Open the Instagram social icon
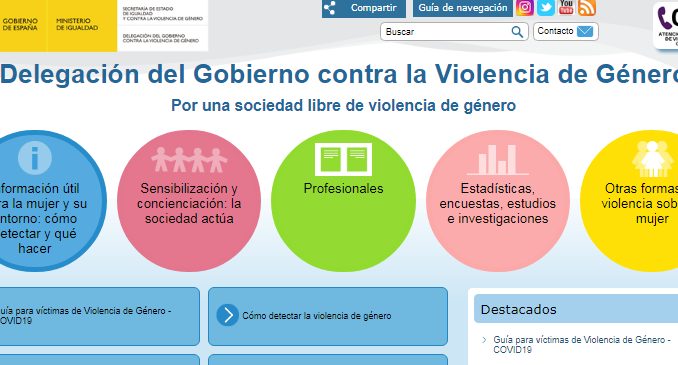The height and width of the screenshot is (365, 678). click(x=524, y=8)
